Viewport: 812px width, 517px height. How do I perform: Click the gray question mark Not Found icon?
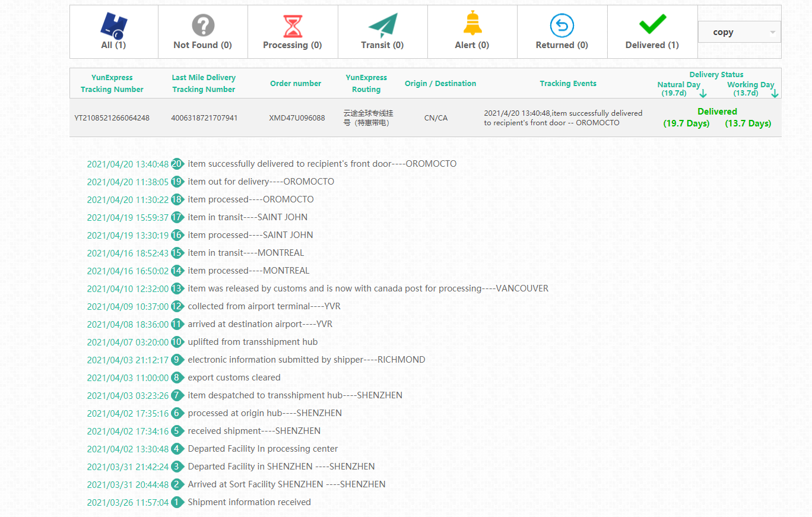coord(203,26)
